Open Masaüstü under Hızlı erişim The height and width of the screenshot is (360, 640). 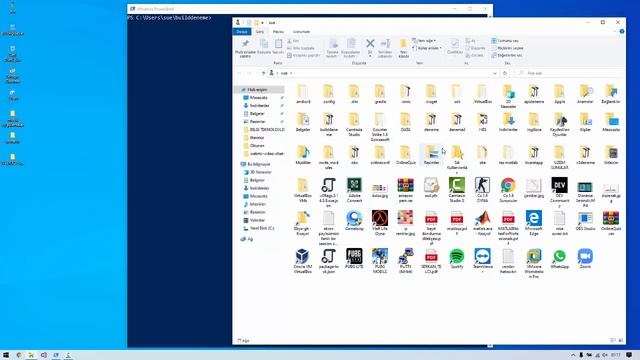coord(258,98)
